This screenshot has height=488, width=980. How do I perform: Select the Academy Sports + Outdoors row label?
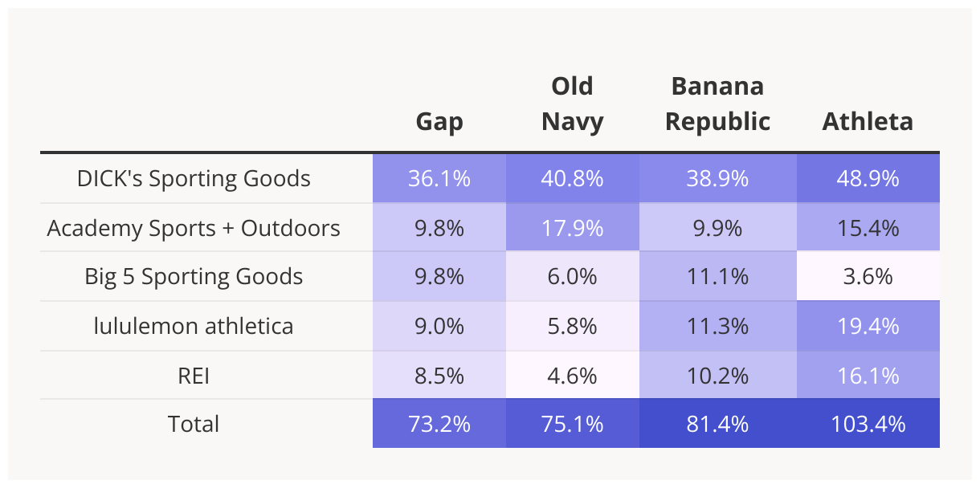194,228
